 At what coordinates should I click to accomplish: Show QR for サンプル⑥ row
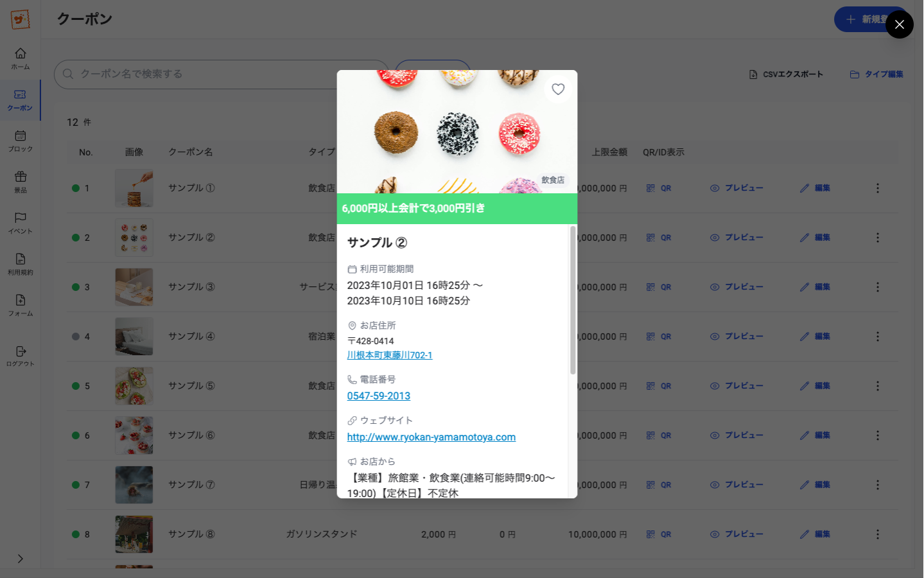(x=659, y=435)
